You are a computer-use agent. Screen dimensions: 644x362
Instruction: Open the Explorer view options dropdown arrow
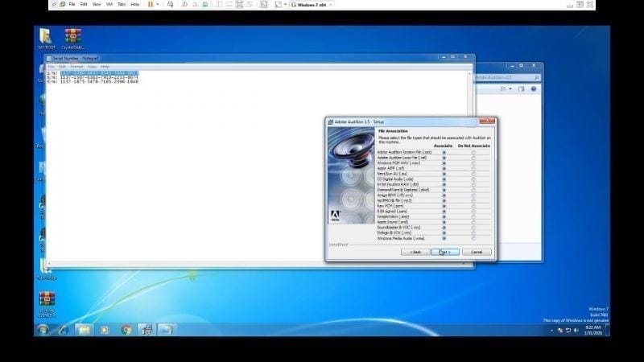(510, 88)
